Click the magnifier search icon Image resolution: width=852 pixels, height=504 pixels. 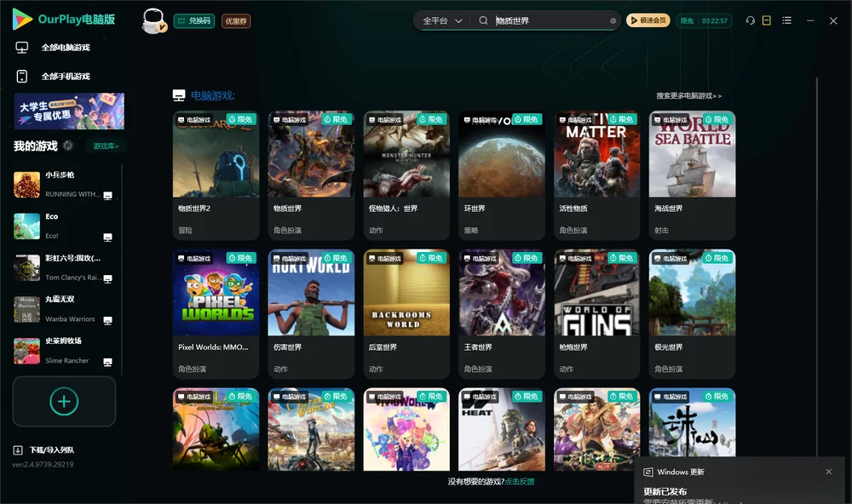coord(483,20)
